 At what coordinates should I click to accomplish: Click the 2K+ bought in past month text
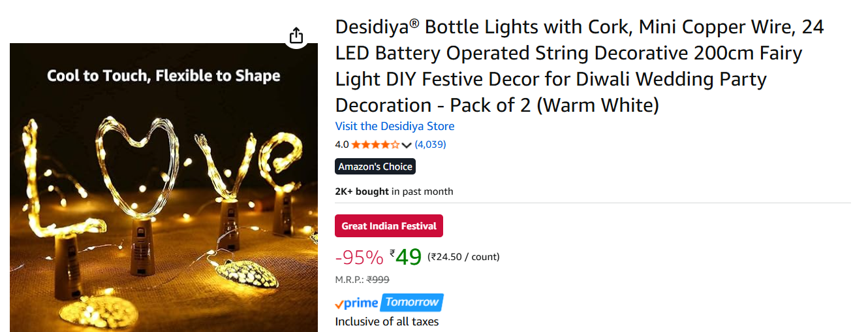point(394,191)
